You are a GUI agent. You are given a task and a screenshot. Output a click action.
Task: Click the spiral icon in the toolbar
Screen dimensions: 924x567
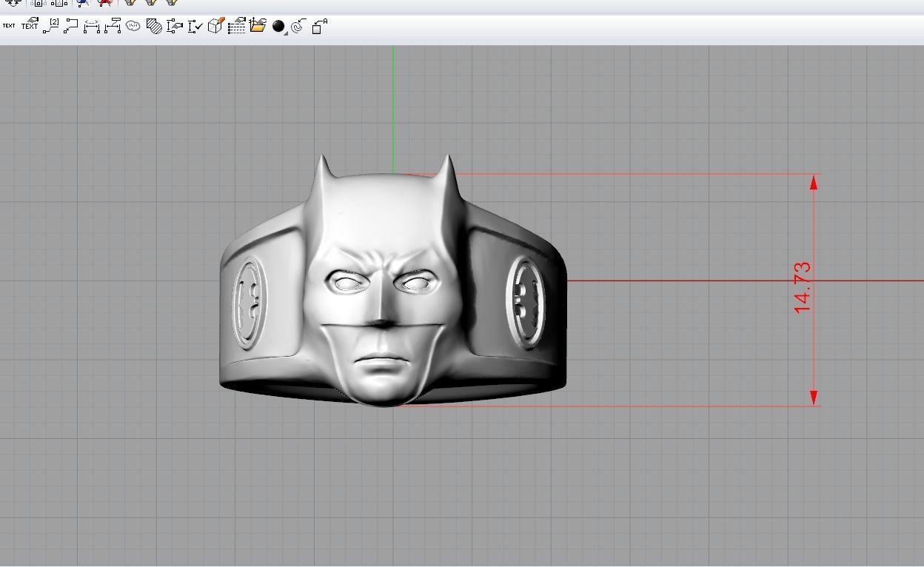click(x=298, y=27)
